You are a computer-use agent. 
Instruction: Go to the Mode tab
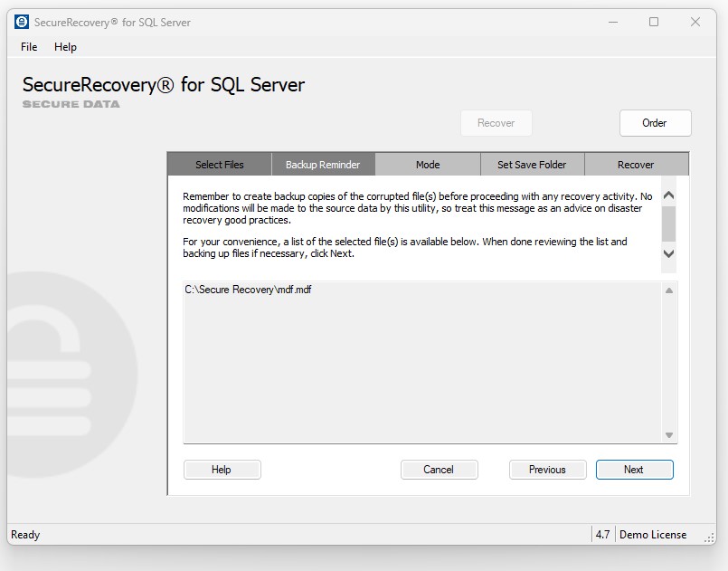(x=428, y=165)
